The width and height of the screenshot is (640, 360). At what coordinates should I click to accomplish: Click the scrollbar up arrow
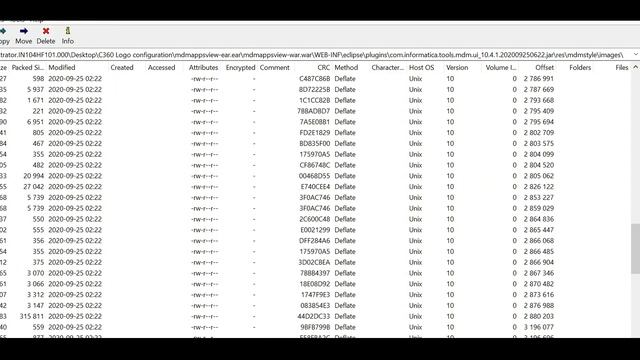[636, 67]
